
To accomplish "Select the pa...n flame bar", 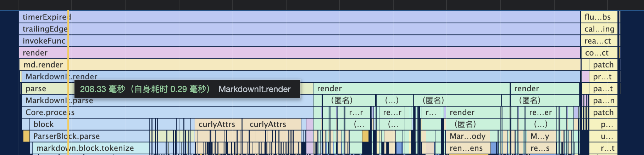I will [603, 101].
